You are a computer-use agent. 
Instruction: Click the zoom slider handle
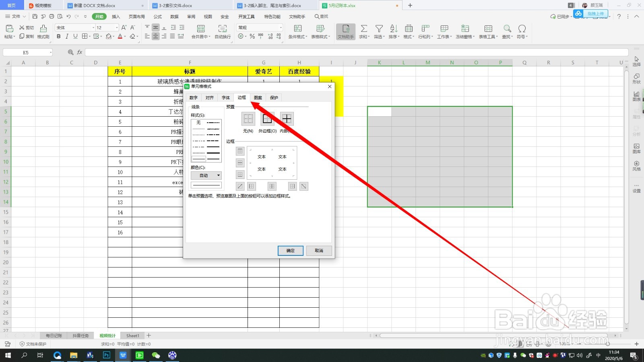[607, 344]
